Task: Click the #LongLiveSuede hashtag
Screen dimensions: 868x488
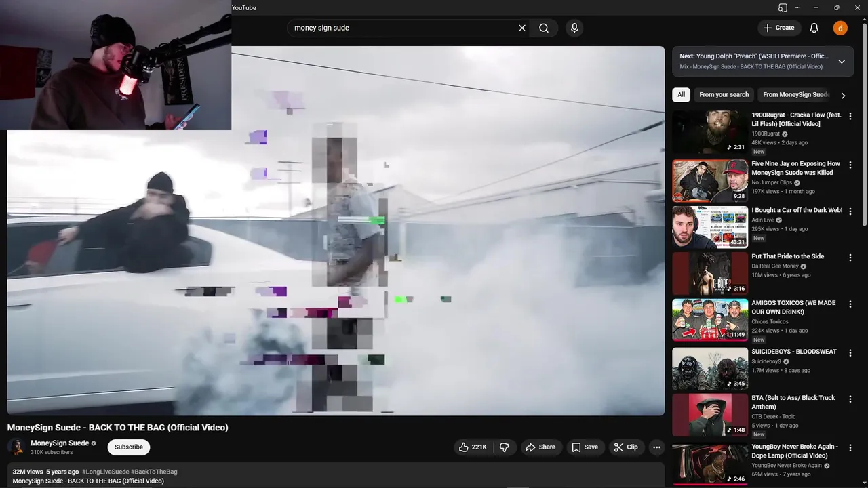Action: 104,472
